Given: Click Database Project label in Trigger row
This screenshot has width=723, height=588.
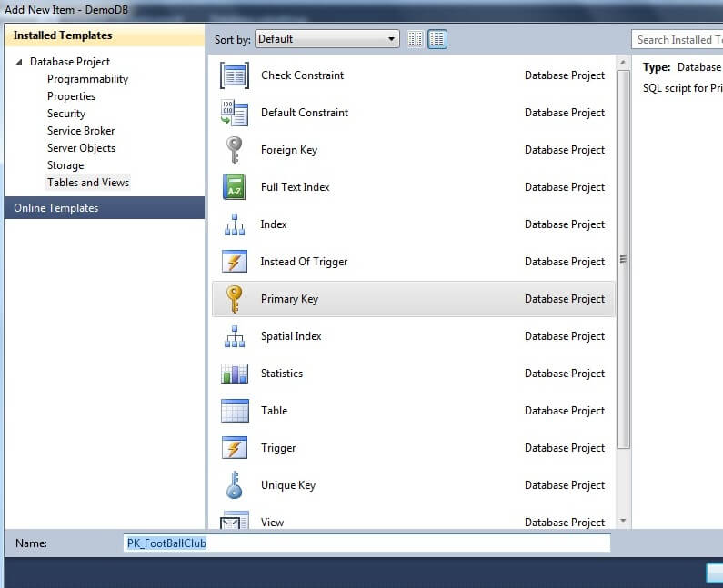Looking at the screenshot, I should [x=565, y=448].
